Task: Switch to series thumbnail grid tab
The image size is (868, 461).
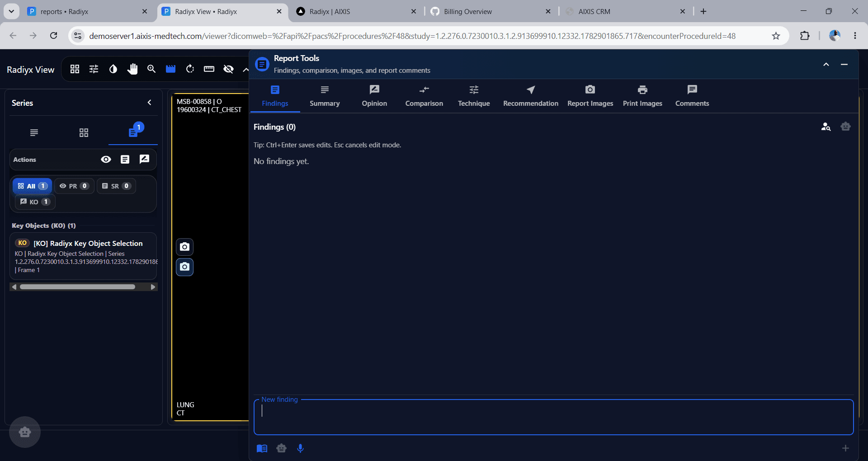Action: click(84, 132)
